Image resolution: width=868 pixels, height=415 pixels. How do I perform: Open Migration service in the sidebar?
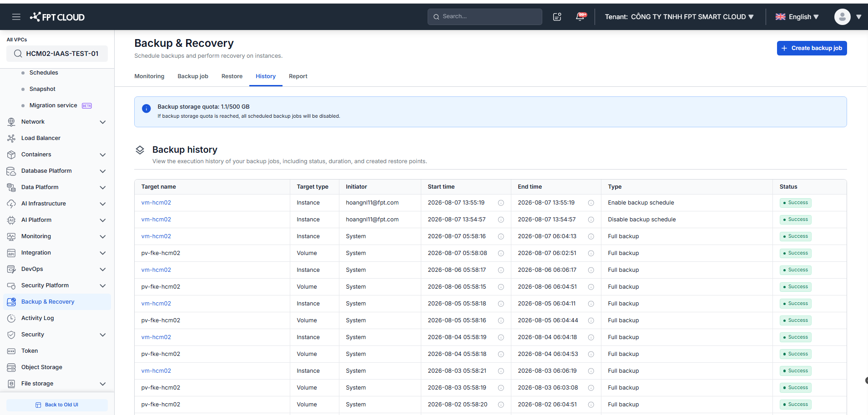click(53, 105)
